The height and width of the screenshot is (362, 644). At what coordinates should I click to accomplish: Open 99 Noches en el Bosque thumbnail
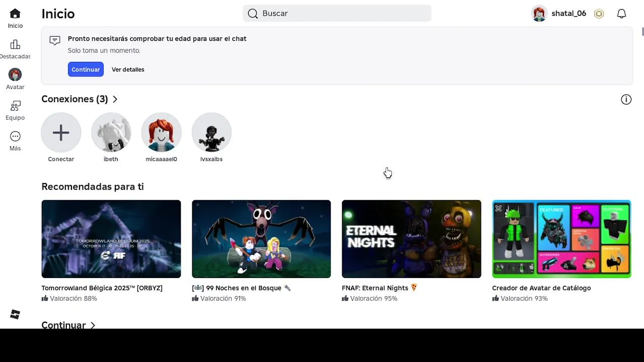coord(262,239)
